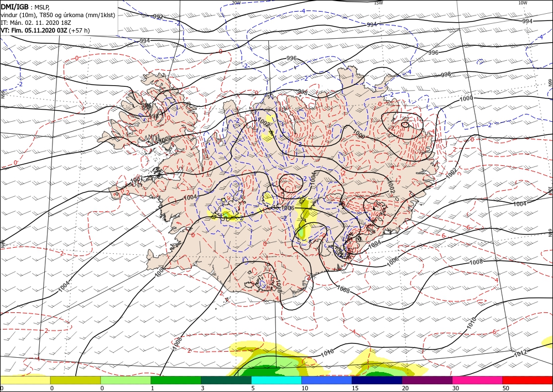Image resolution: width=553 pixels, height=392 pixels.
Task: Click the purple legend swatch starting at 20
Action: click(x=427, y=380)
